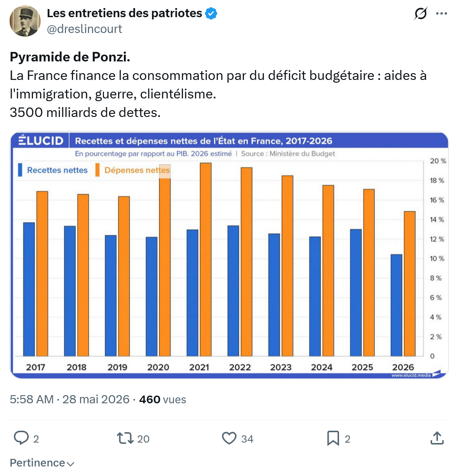Click the 20 reposts count
The height and width of the screenshot is (476, 457).
coord(143,439)
